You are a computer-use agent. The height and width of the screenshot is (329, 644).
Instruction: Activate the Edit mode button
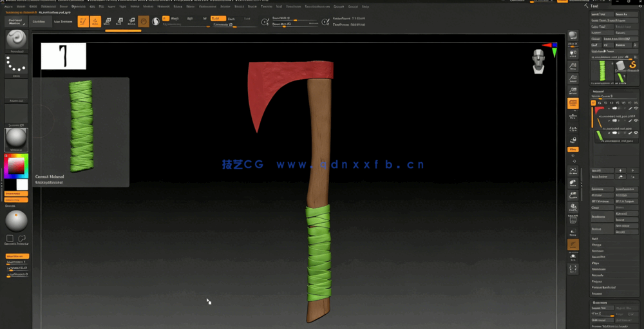83,22
